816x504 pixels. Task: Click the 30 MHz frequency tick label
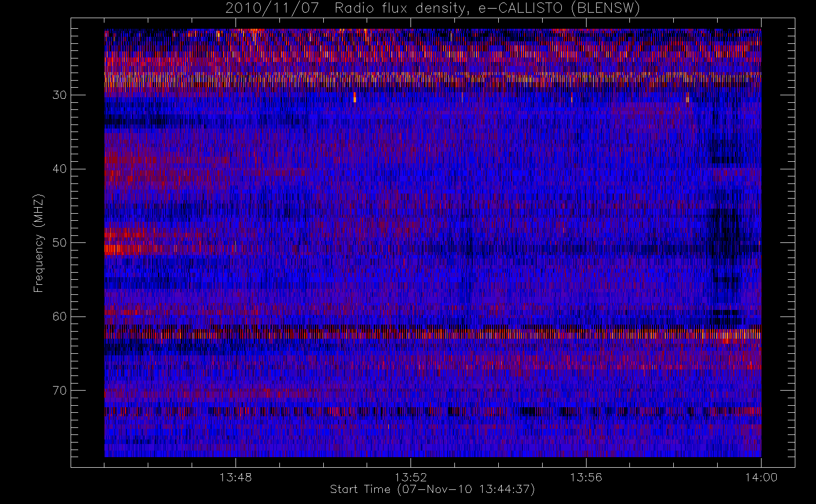click(59, 95)
